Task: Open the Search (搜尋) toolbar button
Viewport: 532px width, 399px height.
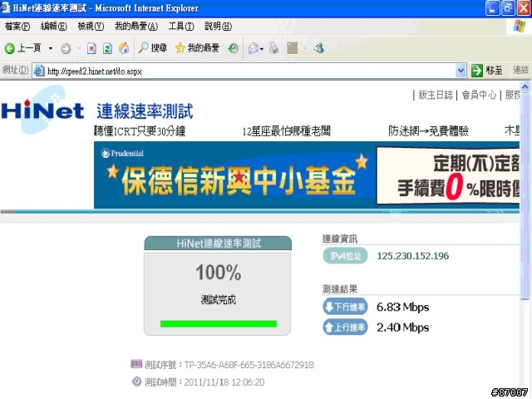Action: pos(152,48)
